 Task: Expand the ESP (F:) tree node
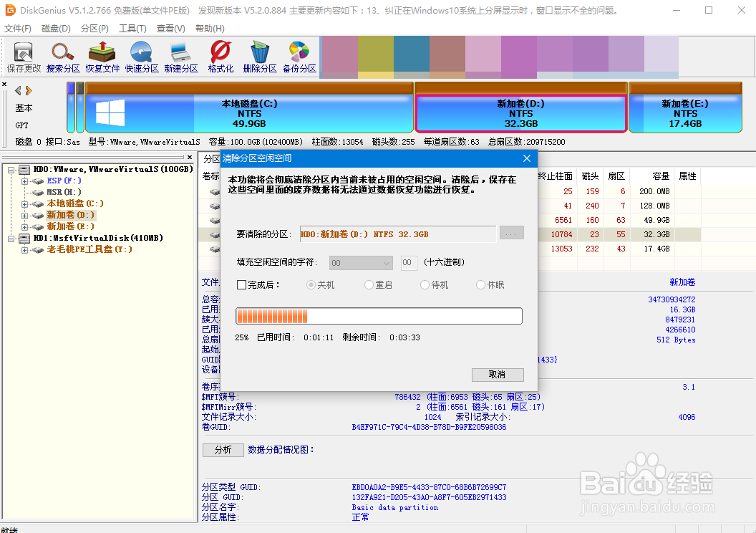pos(24,181)
